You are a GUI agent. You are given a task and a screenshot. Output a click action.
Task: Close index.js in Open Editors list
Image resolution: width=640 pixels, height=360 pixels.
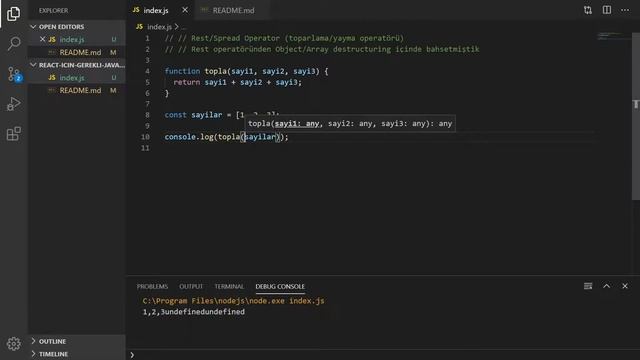coord(42,39)
